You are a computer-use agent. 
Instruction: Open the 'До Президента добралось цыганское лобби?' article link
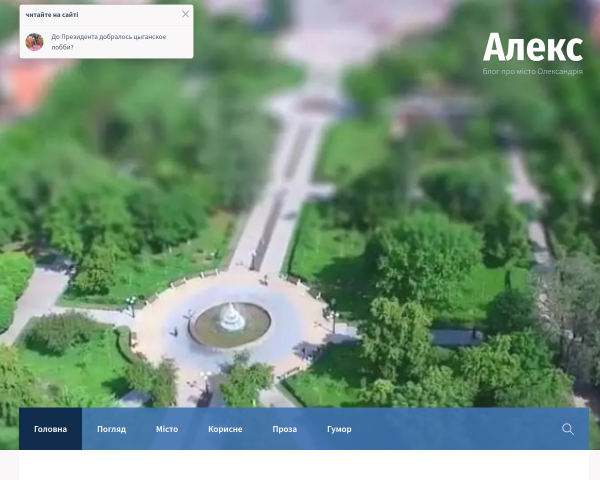[x=109, y=42]
